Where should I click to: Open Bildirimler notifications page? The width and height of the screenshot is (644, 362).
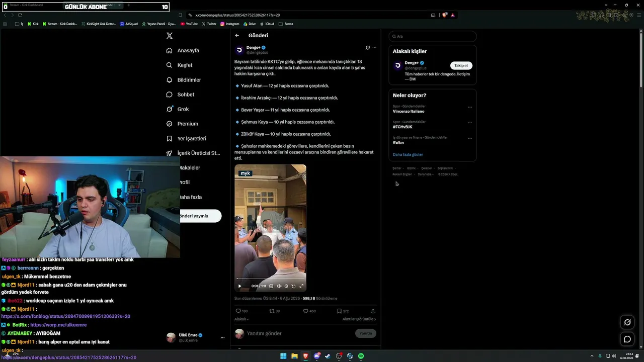point(184,80)
